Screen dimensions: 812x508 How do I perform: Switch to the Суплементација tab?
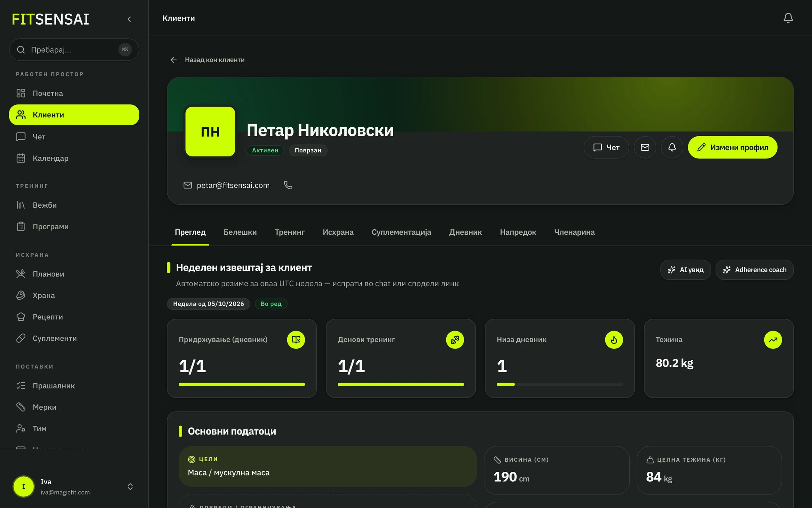pos(401,232)
